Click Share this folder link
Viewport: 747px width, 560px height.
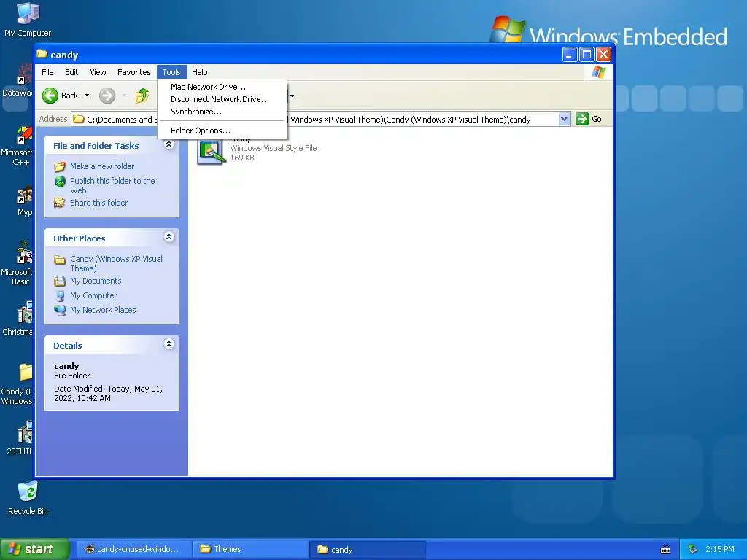pos(98,203)
